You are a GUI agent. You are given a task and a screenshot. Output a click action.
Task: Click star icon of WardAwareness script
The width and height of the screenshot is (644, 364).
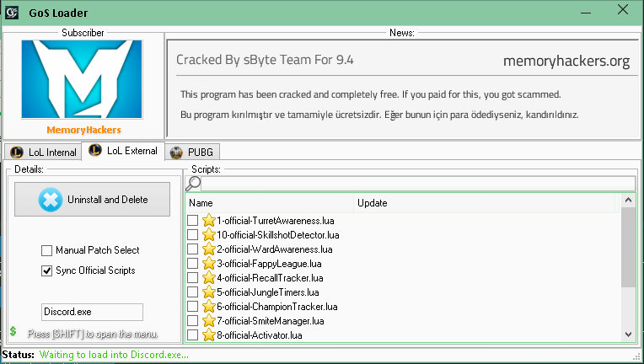(x=209, y=249)
